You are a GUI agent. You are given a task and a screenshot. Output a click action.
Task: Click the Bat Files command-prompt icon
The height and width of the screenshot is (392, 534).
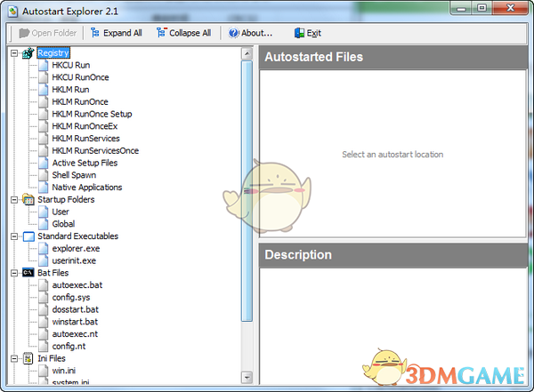pyautogui.click(x=28, y=273)
